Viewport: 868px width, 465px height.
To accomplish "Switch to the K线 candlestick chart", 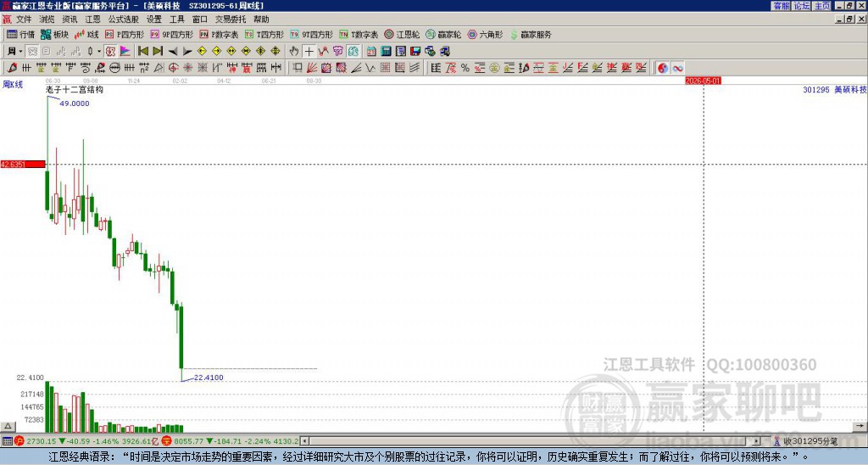I will click(86, 34).
